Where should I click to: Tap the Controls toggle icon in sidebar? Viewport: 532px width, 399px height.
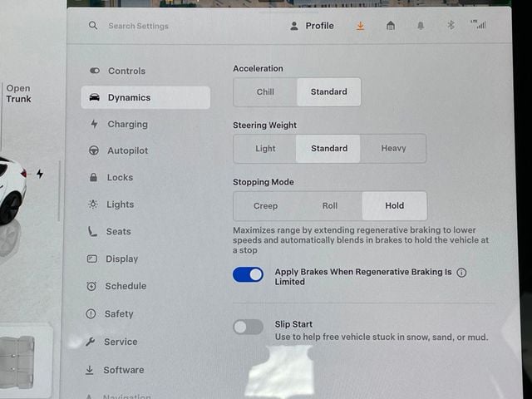pyautogui.click(x=95, y=71)
